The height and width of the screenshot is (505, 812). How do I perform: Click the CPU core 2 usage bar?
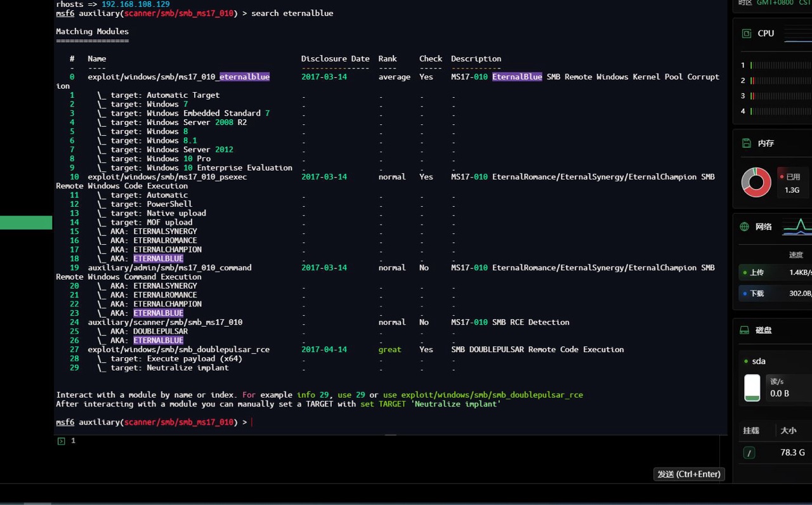(x=781, y=81)
